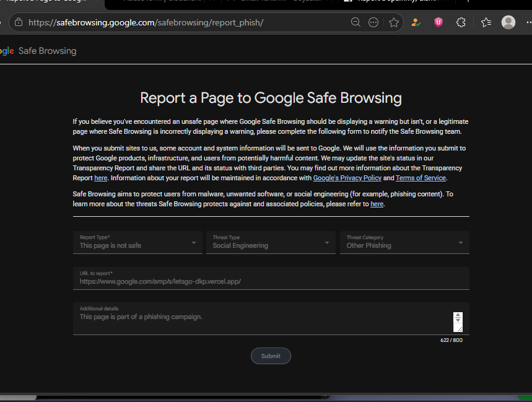Click the site information lock icon
This screenshot has width=532, height=402.
pyautogui.click(x=19, y=22)
